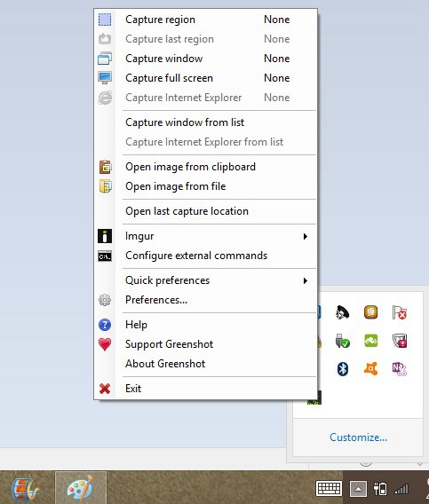Image resolution: width=429 pixels, height=504 pixels.
Task: Open Action Center flag tray icon
Action: point(400,312)
